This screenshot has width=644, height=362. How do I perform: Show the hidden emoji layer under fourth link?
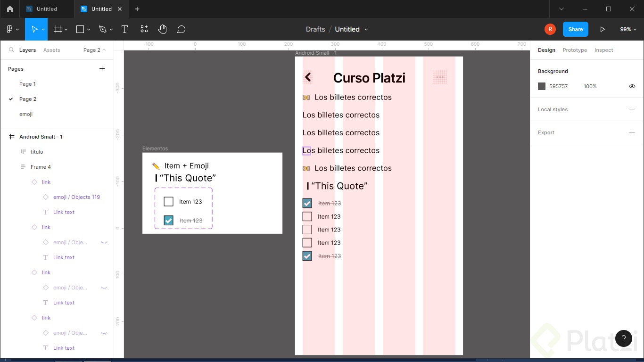[x=104, y=333]
